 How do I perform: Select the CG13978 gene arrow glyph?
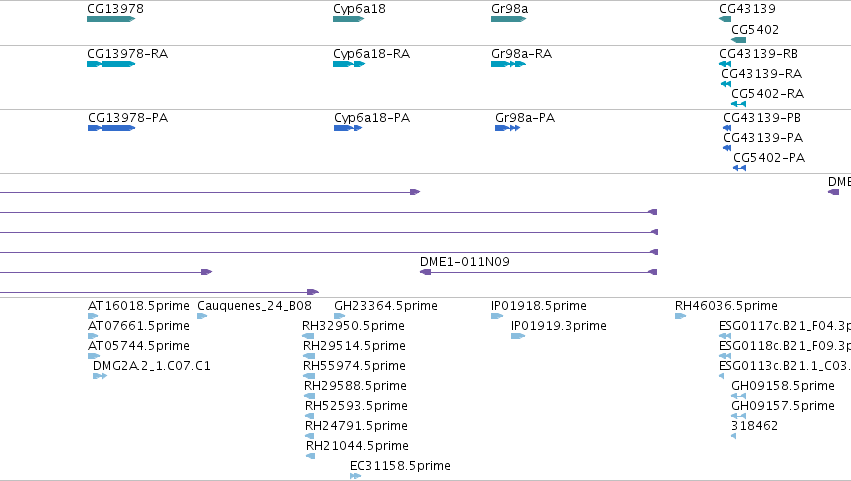(x=111, y=19)
